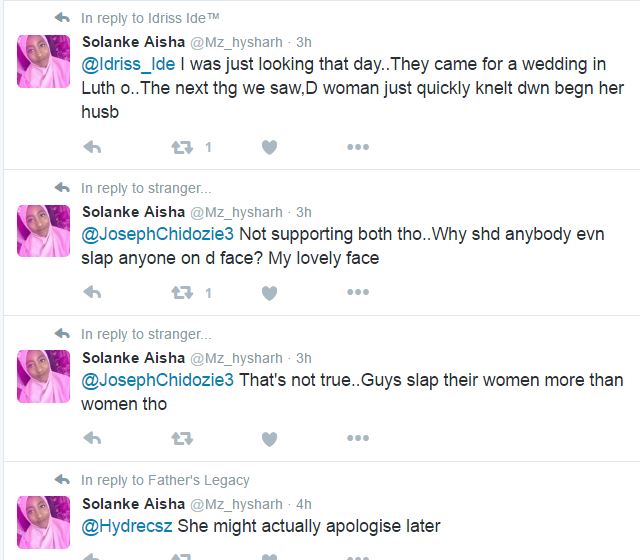Retweet the 'That's not true' tweet
Image resolution: width=640 pixels, height=560 pixels.
(182, 439)
